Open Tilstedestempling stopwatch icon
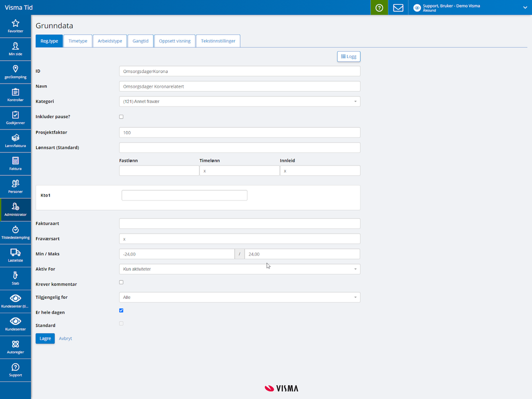Image resolution: width=532 pixels, height=399 pixels. tap(15, 230)
